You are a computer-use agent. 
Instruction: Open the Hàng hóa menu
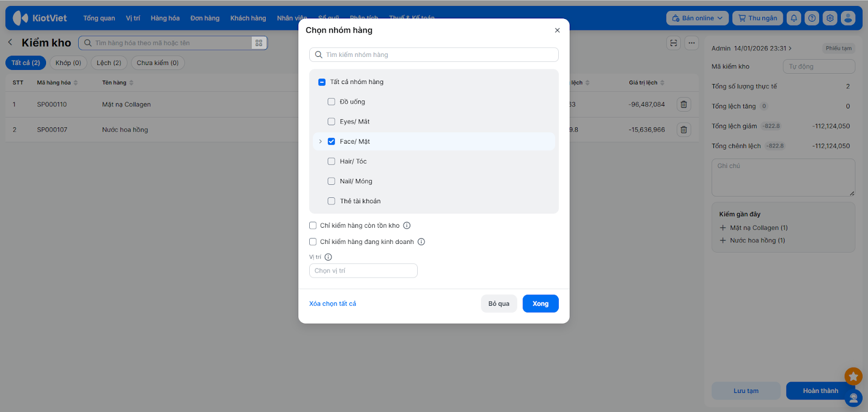pos(165,18)
